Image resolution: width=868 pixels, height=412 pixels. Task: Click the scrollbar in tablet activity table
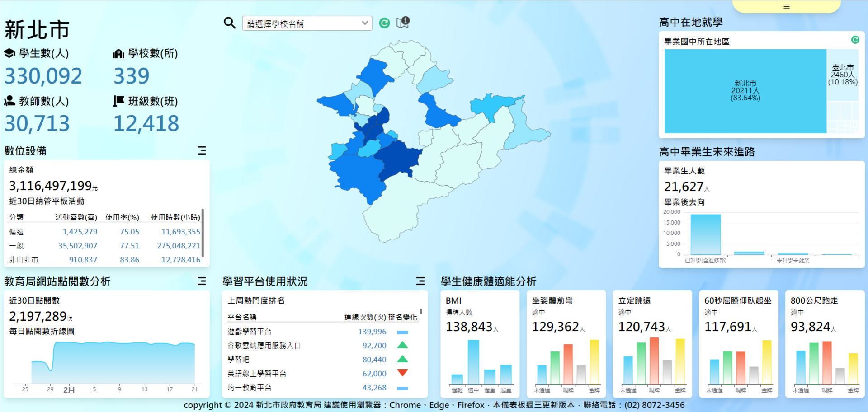203,233
